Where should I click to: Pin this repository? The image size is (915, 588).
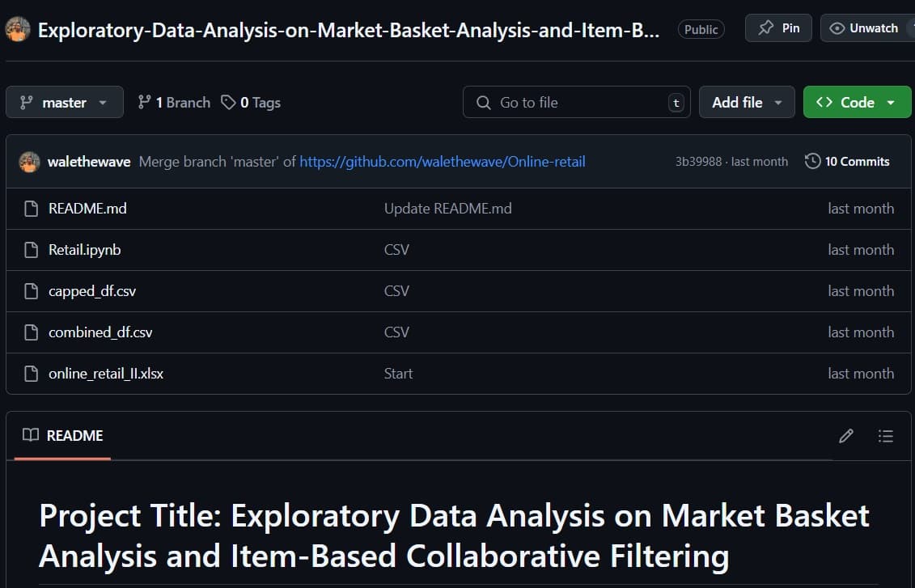click(x=777, y=28)
